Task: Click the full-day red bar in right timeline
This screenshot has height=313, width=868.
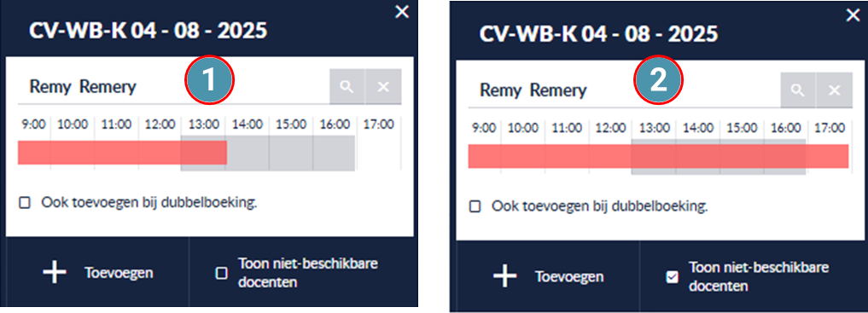Action: [658, 156]
